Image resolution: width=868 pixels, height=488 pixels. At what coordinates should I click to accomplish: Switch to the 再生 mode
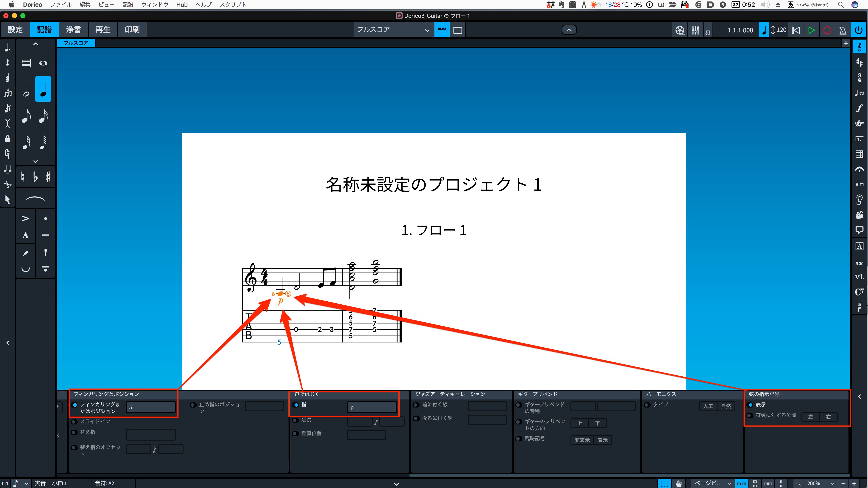(103, 30)
